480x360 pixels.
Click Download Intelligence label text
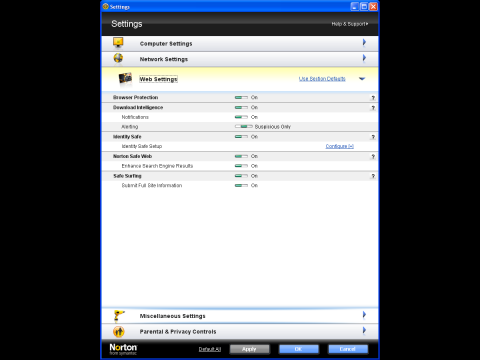click(x=138, y=107)
